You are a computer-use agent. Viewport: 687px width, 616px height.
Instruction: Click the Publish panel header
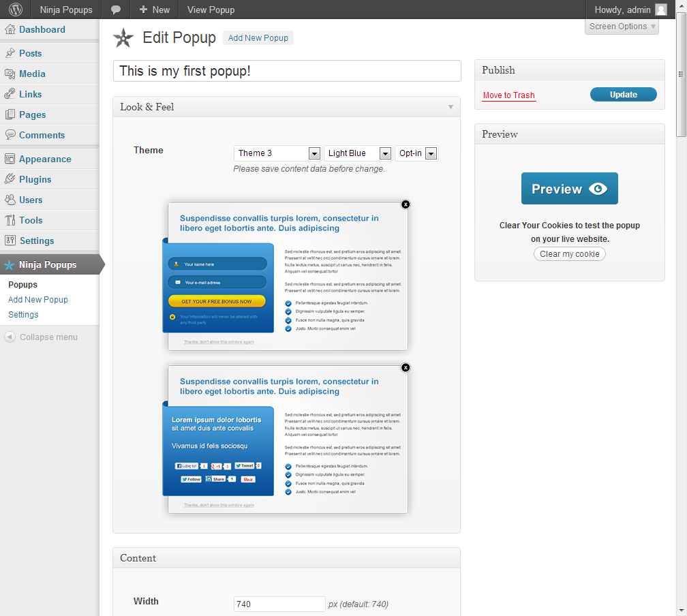(x=570, y=70)
